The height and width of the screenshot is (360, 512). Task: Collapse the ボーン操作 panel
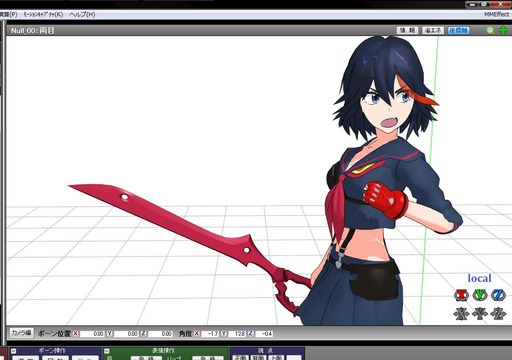pyautogui.click(x=13, y=351)
